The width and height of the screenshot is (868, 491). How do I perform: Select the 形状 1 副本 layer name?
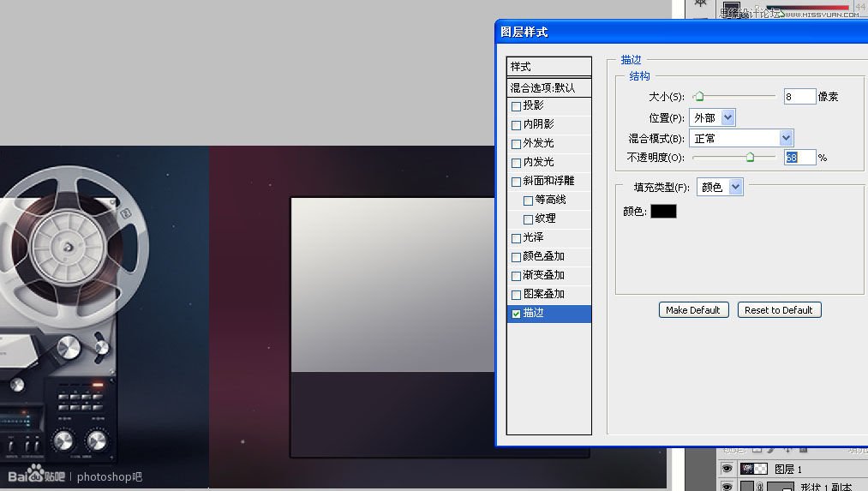point(826,487)
